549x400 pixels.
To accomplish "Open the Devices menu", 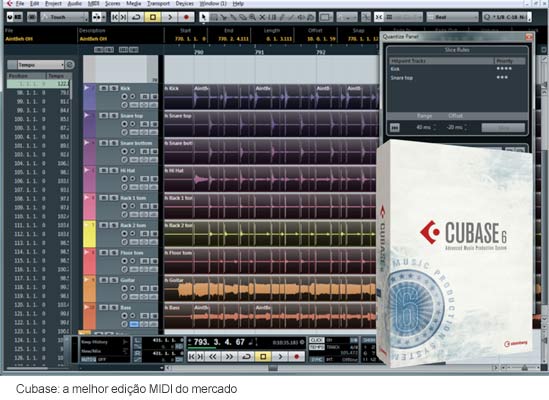I will tap(185, 4).
